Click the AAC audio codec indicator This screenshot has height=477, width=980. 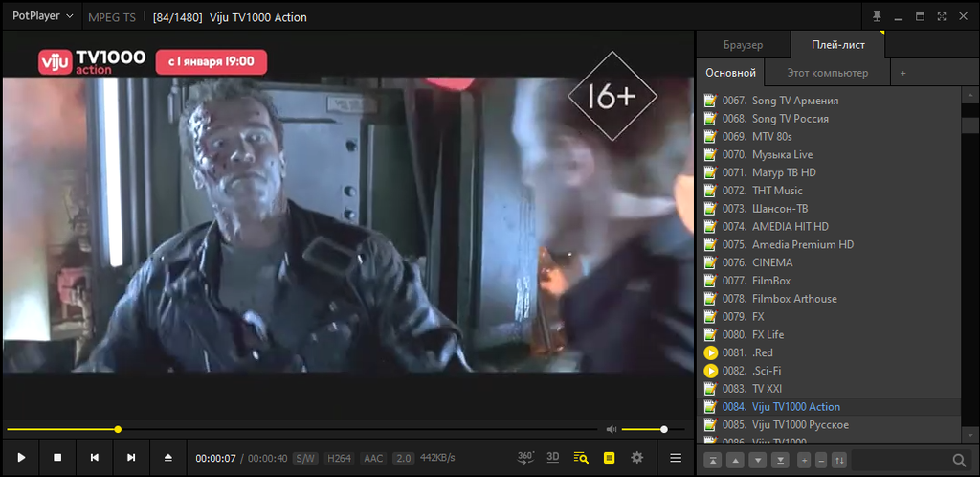pyautogui.click(x=373, y=458)
